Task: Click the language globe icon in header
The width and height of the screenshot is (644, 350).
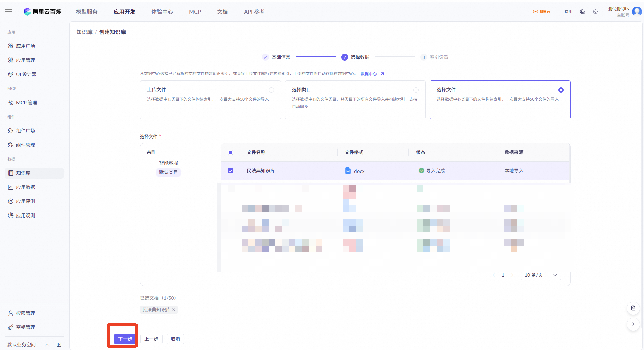Action: point(582,12)
